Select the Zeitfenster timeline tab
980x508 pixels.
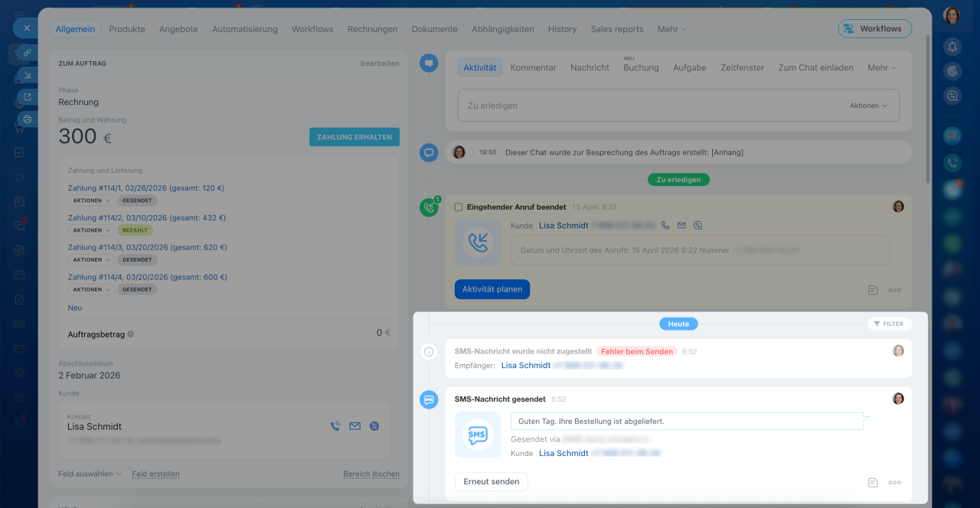point(742,67)
